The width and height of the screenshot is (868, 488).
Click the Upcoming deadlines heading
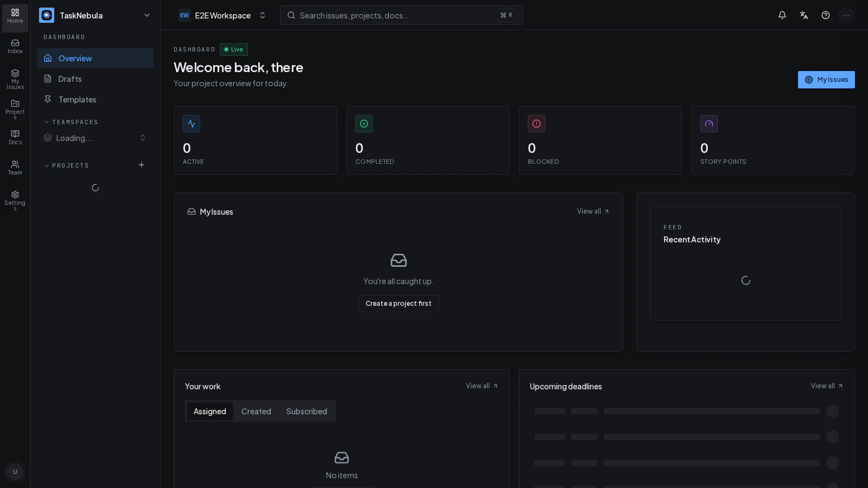pyautogui.click(x=566, y=386)
